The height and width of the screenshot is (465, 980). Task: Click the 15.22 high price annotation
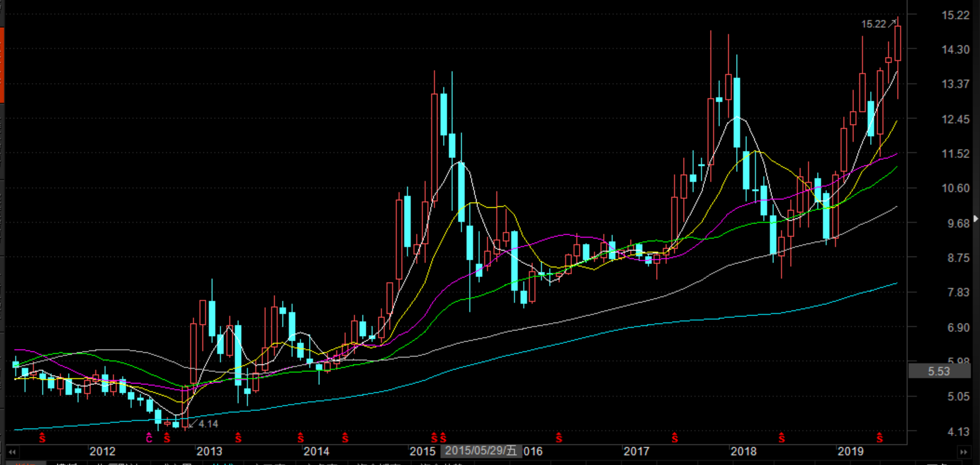[874, 24]
